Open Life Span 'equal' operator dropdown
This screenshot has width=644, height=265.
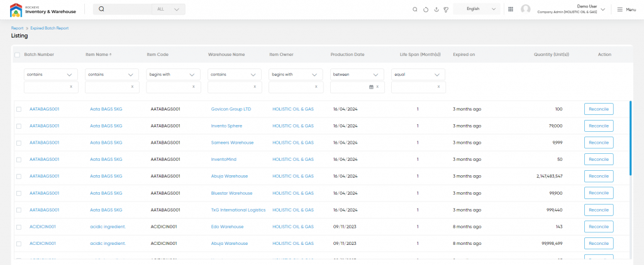click(x=418, y=75)
